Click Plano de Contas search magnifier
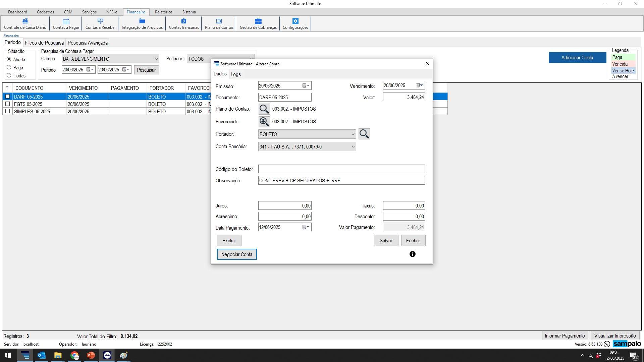This screenshot has height=362, width=644. click(264, 109)
